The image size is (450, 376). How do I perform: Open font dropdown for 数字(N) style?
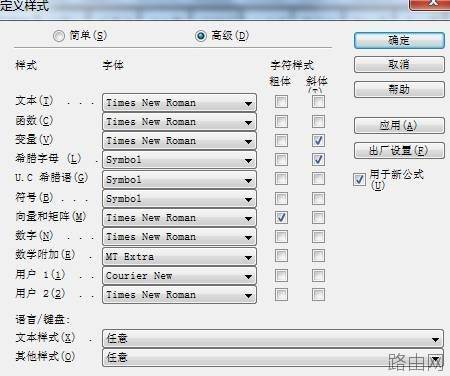179,237
